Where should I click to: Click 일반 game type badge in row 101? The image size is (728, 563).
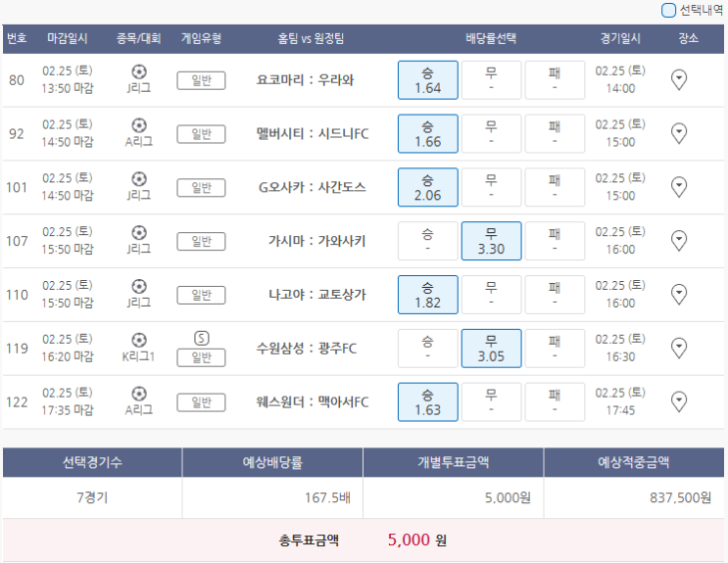tap(201, 188)
